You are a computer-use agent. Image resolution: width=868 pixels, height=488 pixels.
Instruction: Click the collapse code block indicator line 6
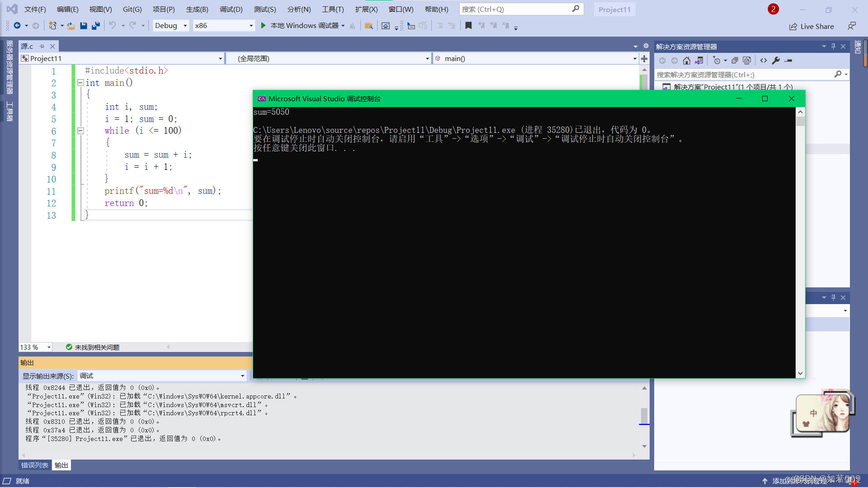[80, 131]
